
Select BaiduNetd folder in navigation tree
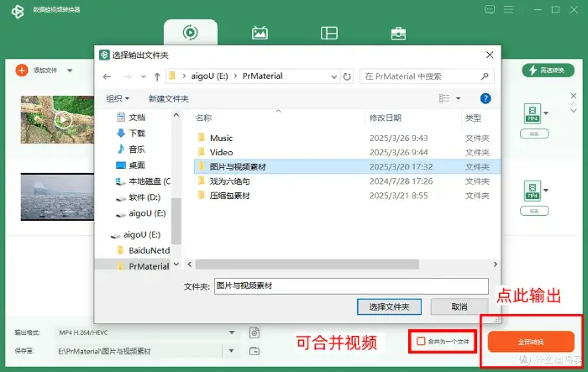coord(143,250)
